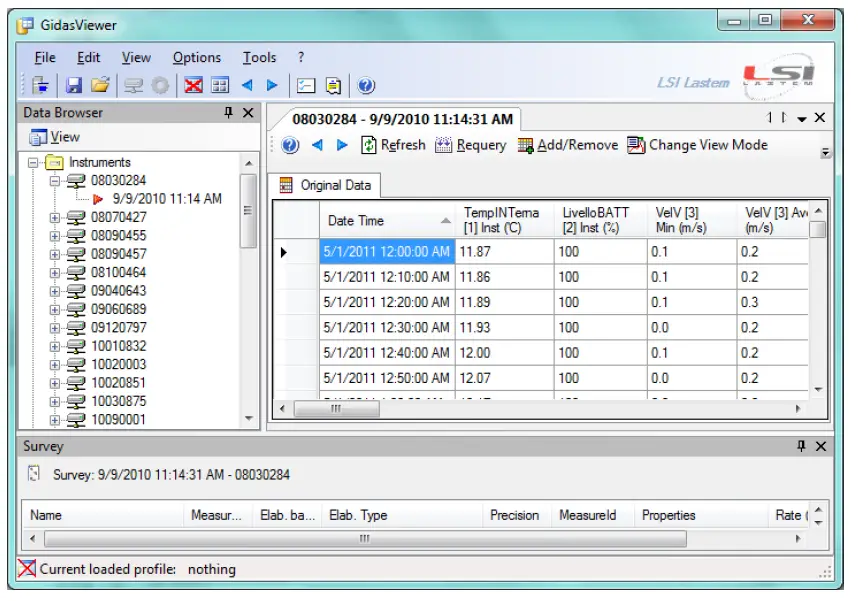Click the Help question mark icon

[365, 84]
